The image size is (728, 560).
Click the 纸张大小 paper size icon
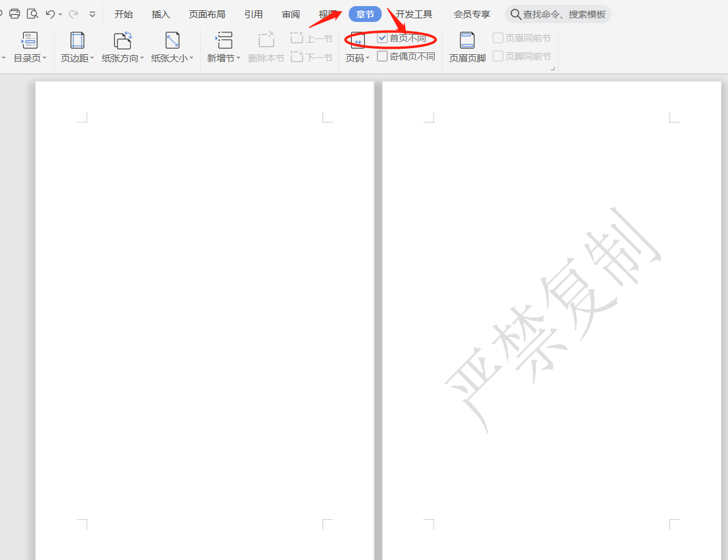click(x=173, y=41)
